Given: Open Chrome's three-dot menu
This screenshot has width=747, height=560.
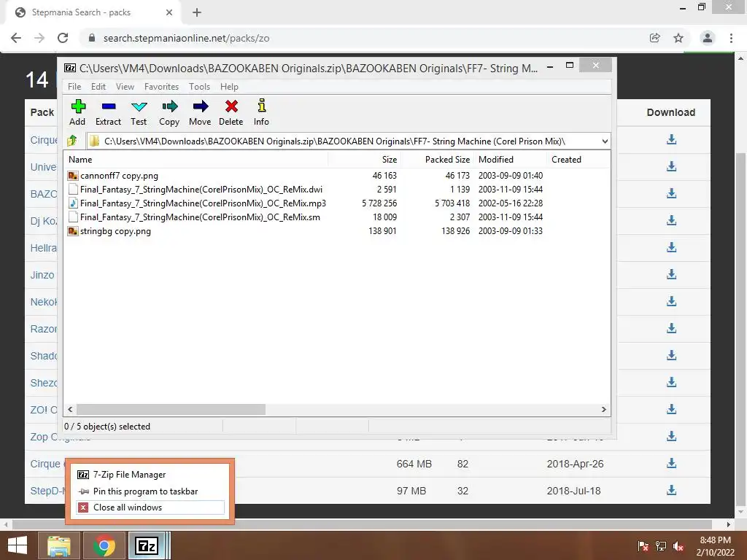Looking at the screenshot, I should coord(731,38).
